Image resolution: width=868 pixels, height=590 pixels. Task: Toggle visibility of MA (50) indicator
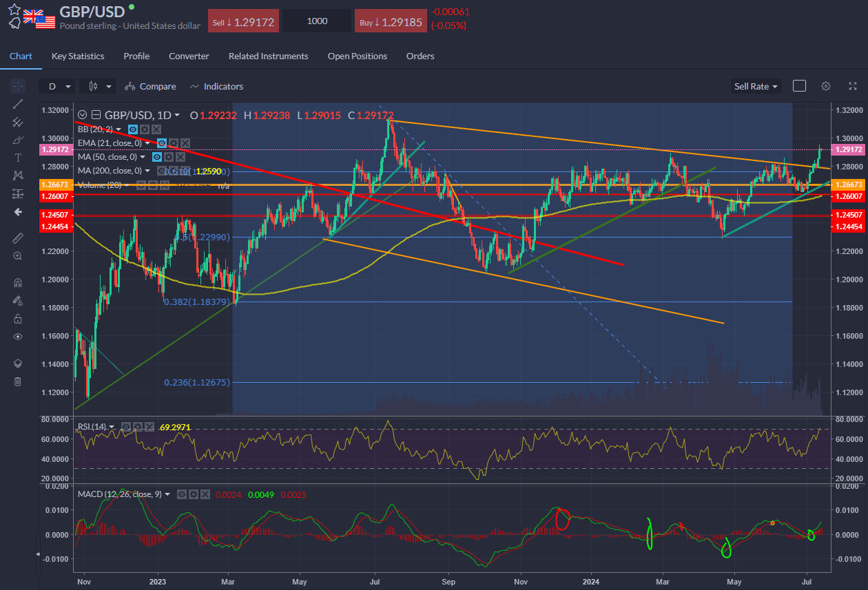point(158,157)
